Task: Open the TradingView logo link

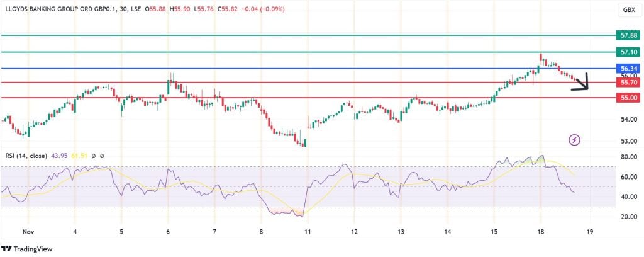Action: click(26, 249)
